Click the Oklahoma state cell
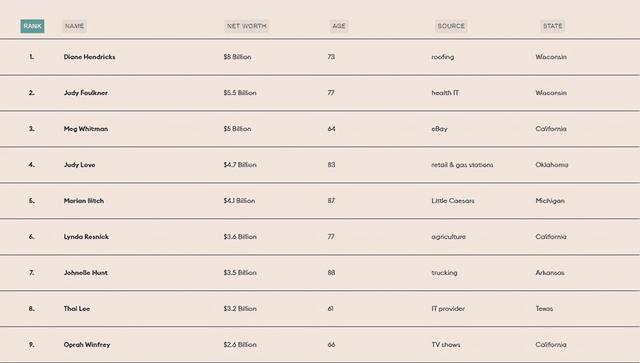Image resolution: width=640 pixels, height=363 pixels. tap(551, 165)
